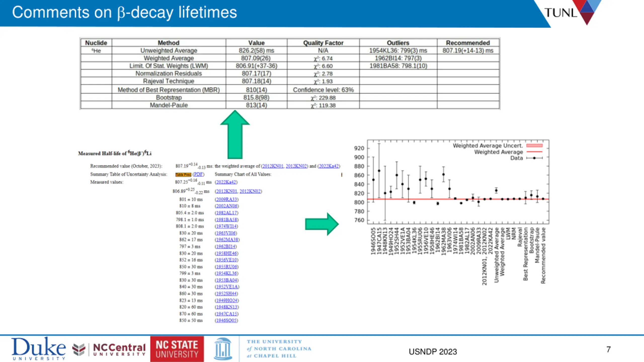Open the 1956VE10 reference link
The width and height of the screenshot is (644, 362).
[x=226, y=260]
